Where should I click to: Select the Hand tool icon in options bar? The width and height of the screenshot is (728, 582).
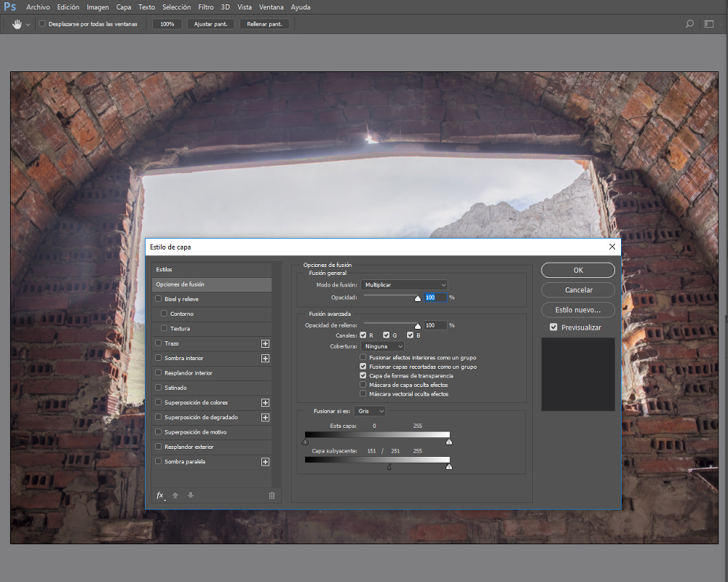coord(17,24)
